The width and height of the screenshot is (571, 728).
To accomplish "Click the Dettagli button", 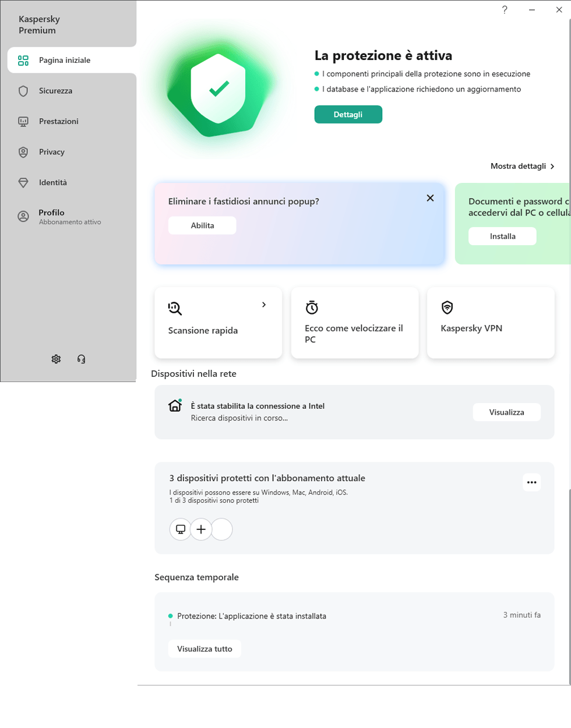I will [348, 114].
